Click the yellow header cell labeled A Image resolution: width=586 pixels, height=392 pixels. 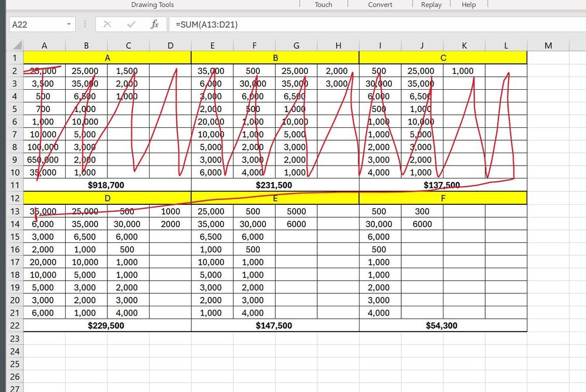tap(107, 58)
